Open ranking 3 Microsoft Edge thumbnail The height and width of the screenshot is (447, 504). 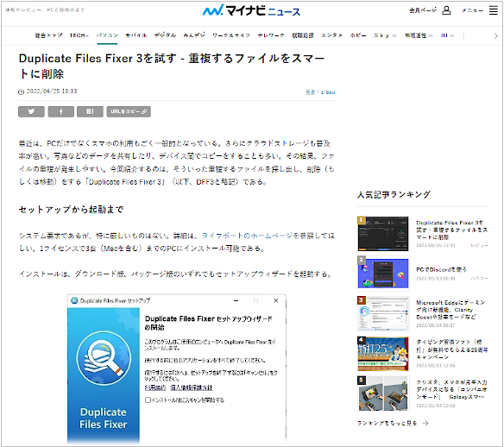point(383,313)
